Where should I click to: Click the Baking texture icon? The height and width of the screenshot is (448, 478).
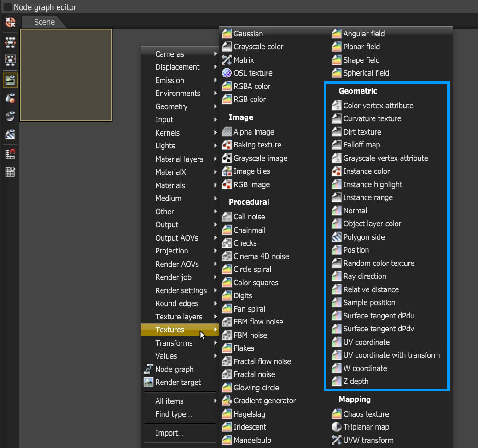click(x=227, y=145)
